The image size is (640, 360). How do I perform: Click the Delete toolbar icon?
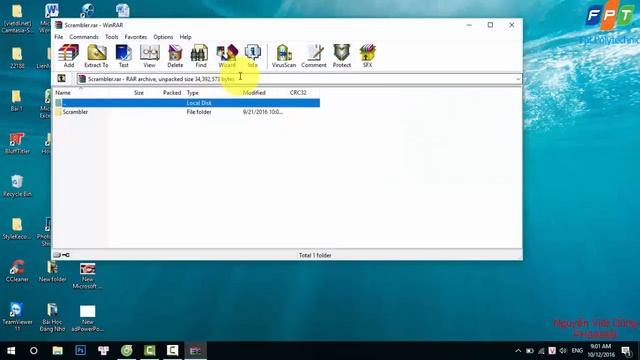(175, 56)
